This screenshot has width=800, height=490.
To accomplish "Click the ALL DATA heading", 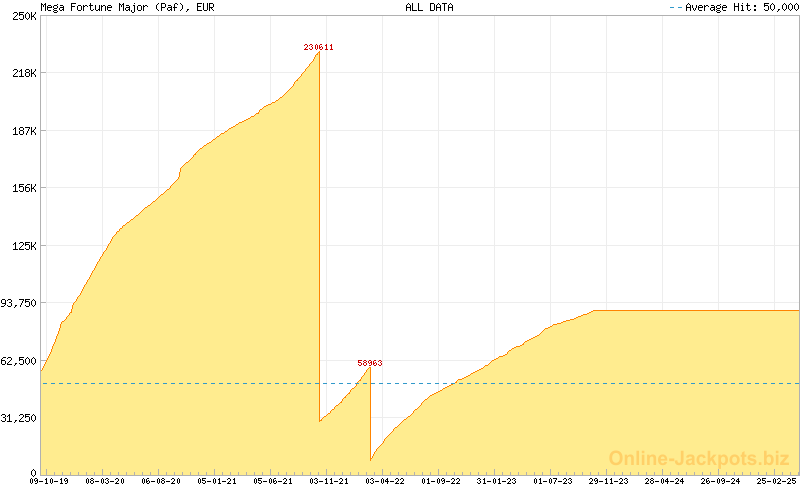I will pos(429,7).
